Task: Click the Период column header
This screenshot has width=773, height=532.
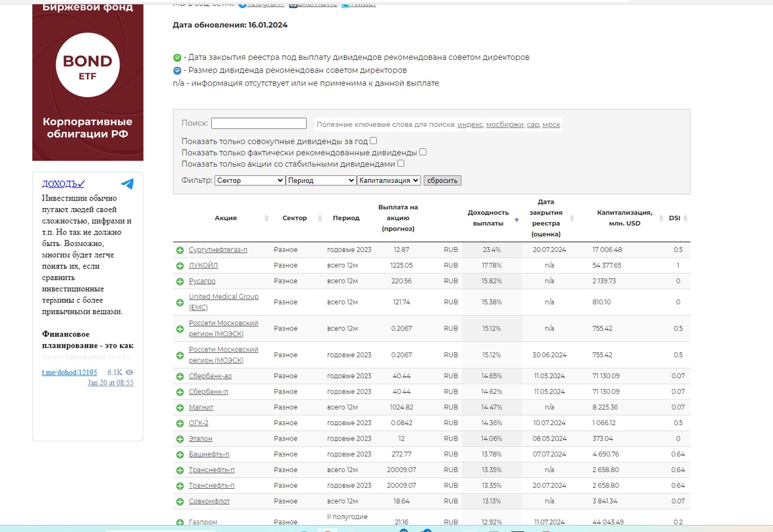Action: coord(346,218)
